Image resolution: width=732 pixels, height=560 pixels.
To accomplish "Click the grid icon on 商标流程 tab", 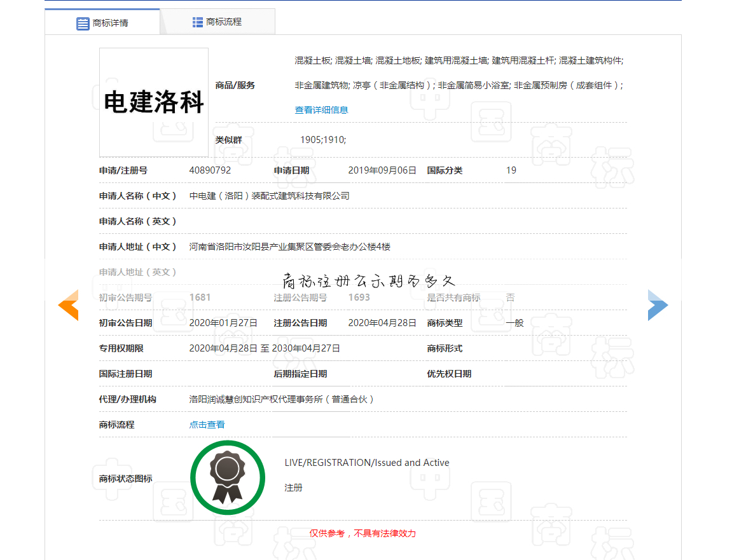I will tap(198, 22).
